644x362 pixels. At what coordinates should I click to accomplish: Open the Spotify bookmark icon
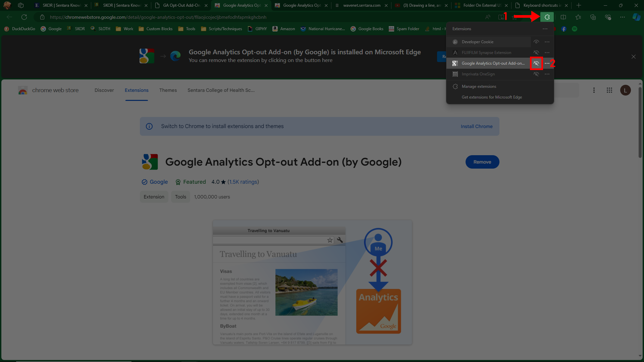[575, 29]
